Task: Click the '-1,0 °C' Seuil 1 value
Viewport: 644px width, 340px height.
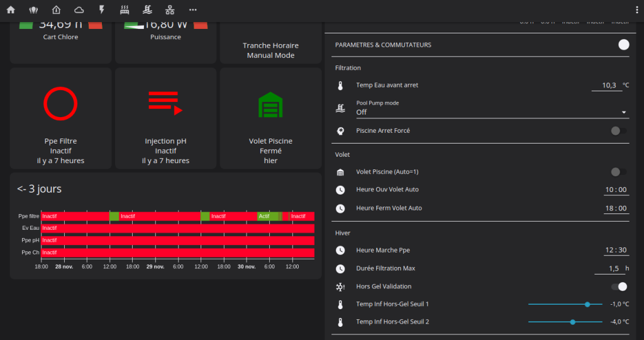Action: pyautogui.click(x=619, y=304)
